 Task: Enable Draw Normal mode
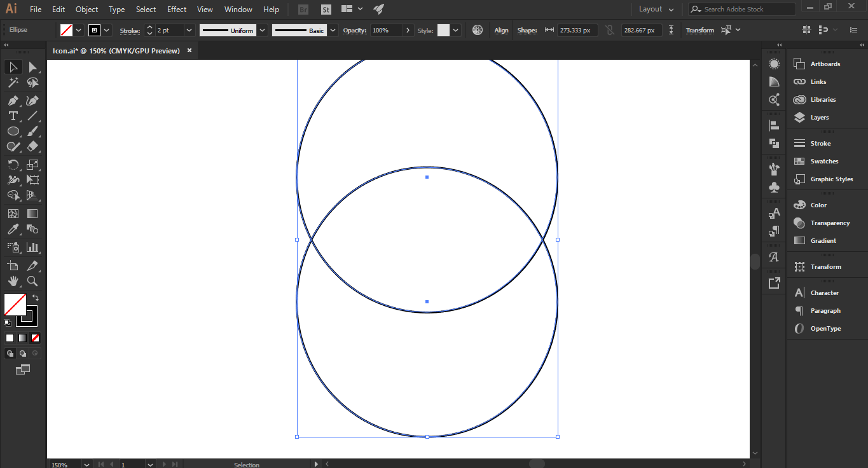(10, 353)
